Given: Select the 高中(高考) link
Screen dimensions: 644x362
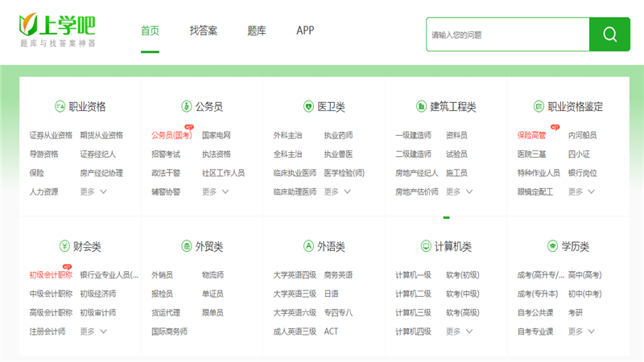Looking at the screenshot, I should 585,274.
